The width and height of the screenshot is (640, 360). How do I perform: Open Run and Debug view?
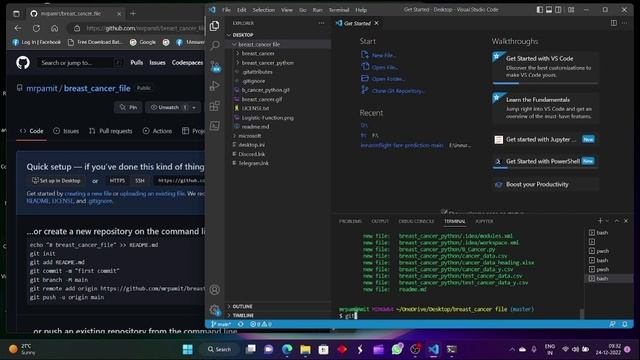(x=214, y=86)
